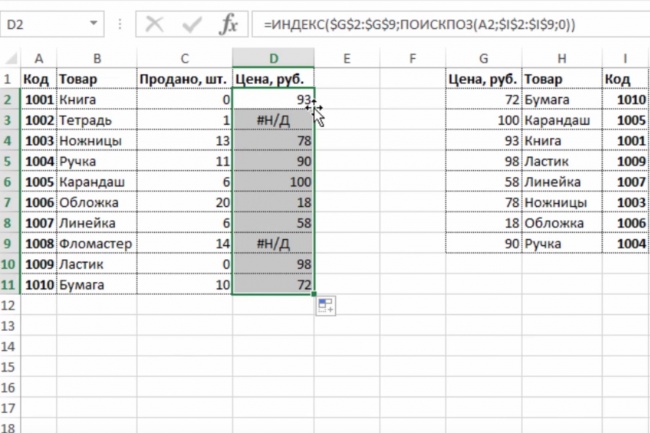
Task: Select column A header
Action: 38,58
